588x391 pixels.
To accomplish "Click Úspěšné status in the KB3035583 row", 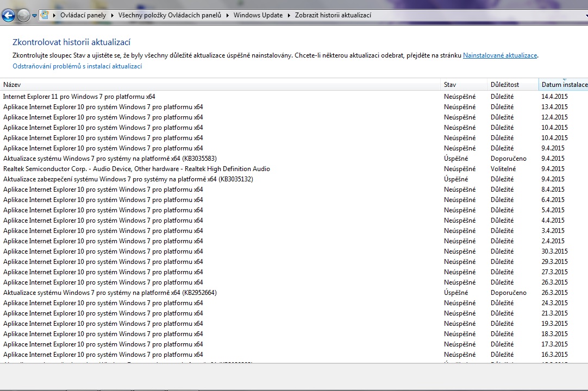I will pos(456,159).
